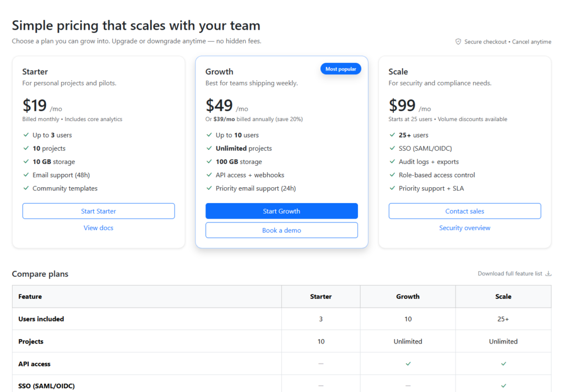
Task: Click the Scale column header in table
Action: (503, 297)
